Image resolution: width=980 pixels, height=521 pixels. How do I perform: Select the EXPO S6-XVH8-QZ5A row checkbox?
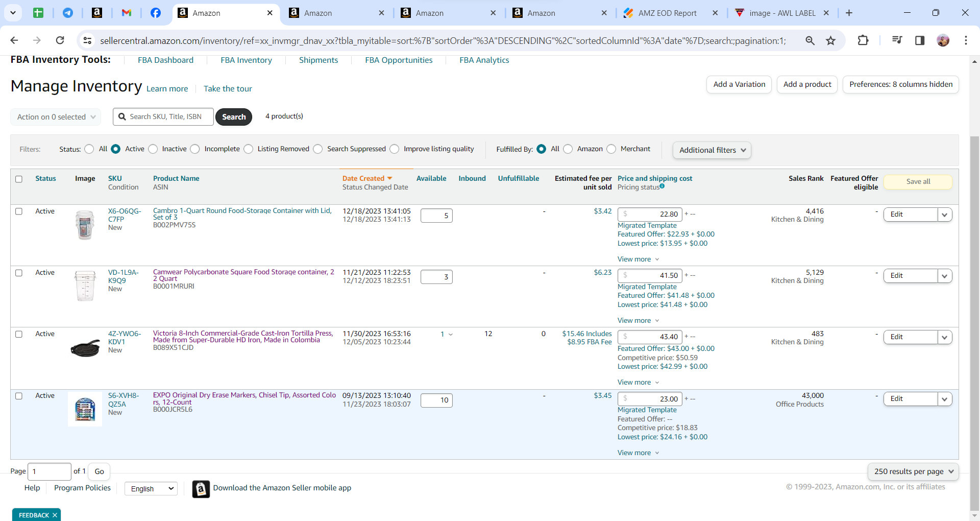[19, 396]
